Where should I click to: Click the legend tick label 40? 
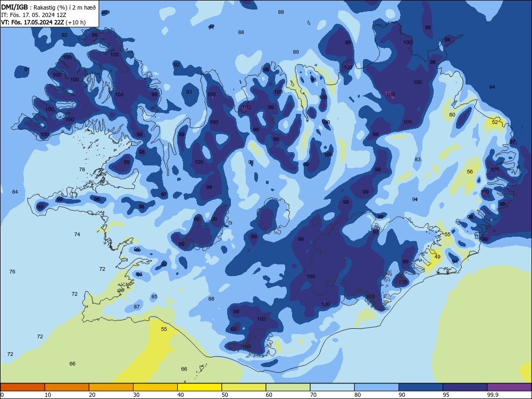coord(181,395)
